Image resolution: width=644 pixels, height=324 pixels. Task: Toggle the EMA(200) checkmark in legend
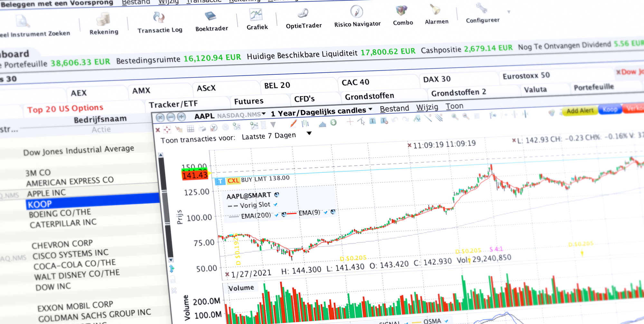point(277,215)
